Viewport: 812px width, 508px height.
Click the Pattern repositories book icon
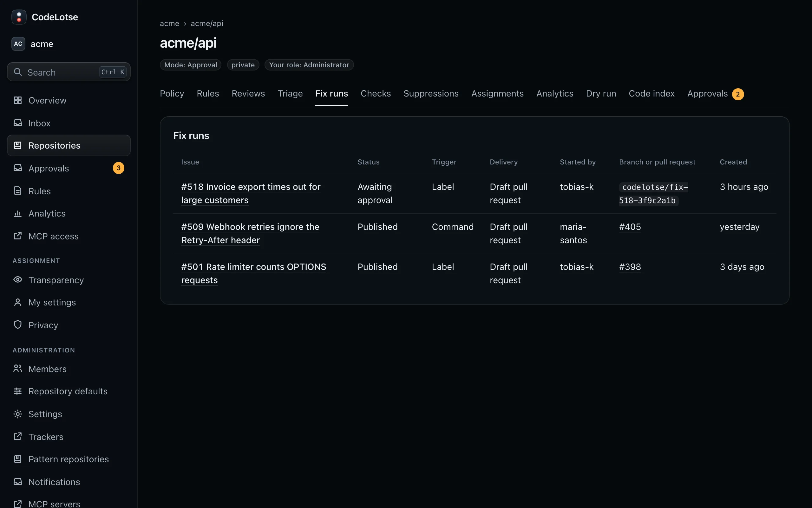(18, 459)
